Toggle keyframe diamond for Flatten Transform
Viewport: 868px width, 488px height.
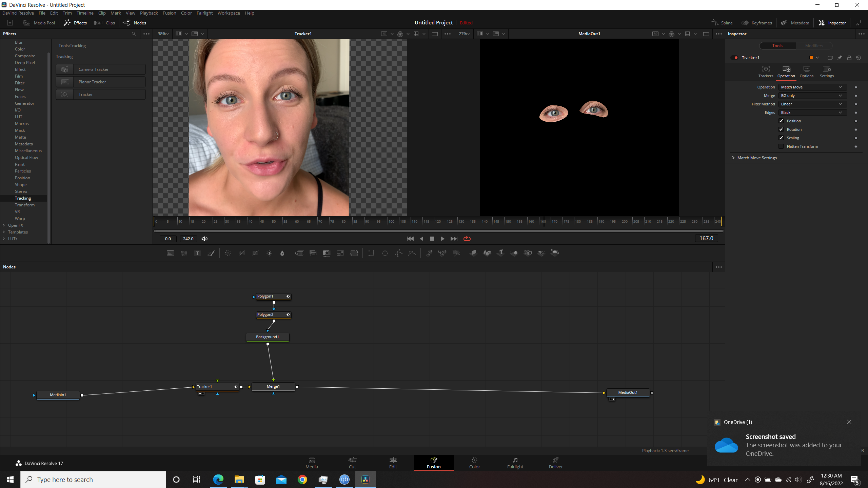856,147
